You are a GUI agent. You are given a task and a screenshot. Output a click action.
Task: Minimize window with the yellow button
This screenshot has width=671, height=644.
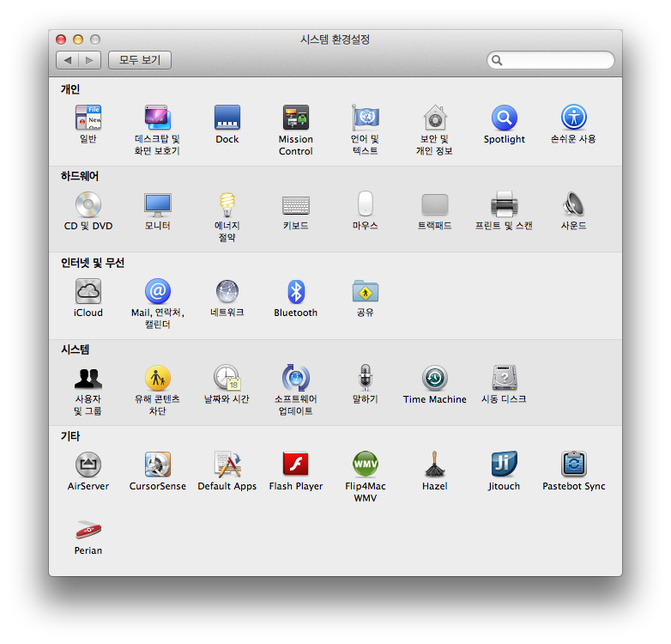(x=78, y=39)
